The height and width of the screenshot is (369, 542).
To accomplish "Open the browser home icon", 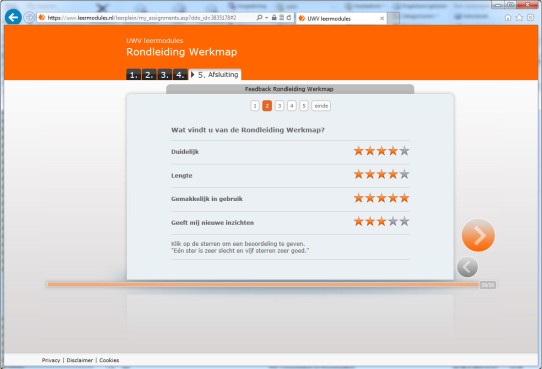I will click(508, 18).
